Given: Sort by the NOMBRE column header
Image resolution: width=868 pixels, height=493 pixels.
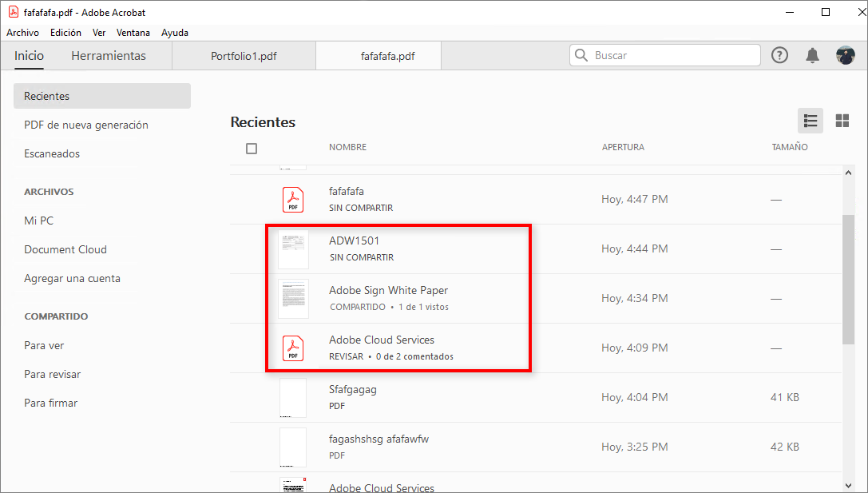Looking at the screenshot, I should (347, 147).
